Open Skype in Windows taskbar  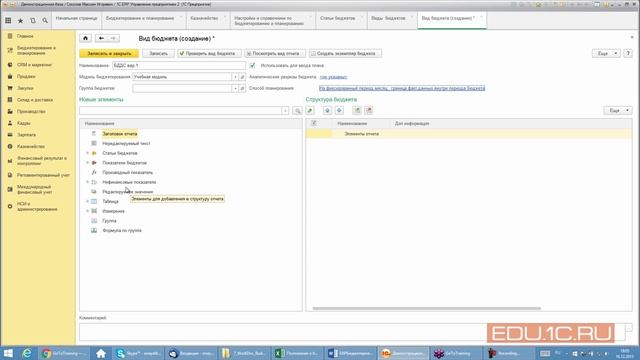point(138,353)
